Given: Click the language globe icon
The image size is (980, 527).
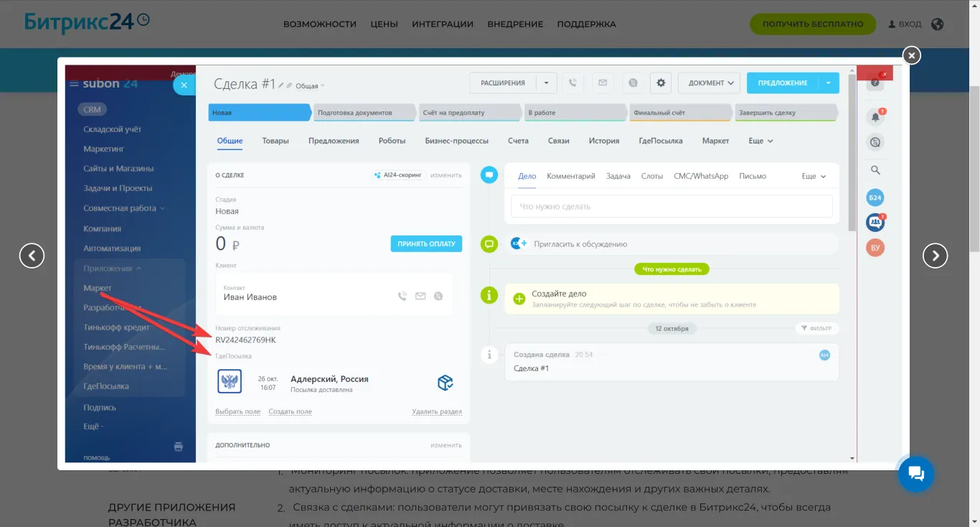Looking at the screenshot, I should [937, 24].
